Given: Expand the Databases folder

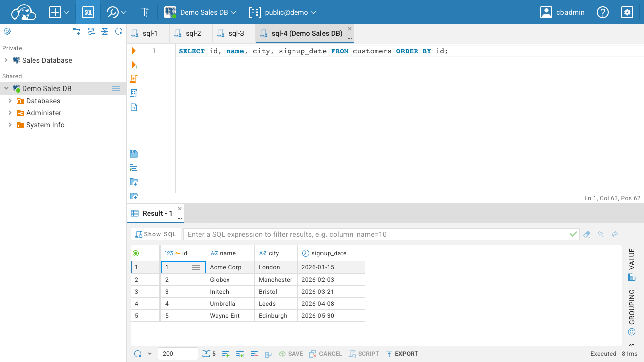Looking at the screenshot, I should [x=10, y=101].
